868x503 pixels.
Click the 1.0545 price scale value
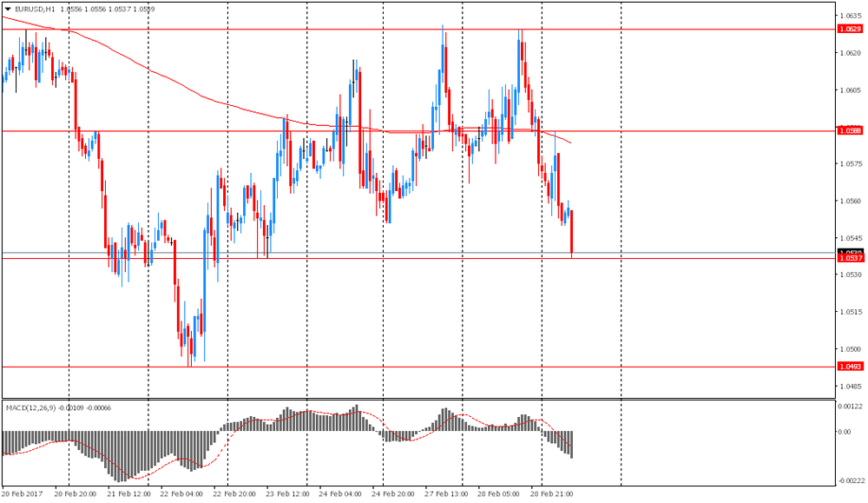click(x=851, y=238)
